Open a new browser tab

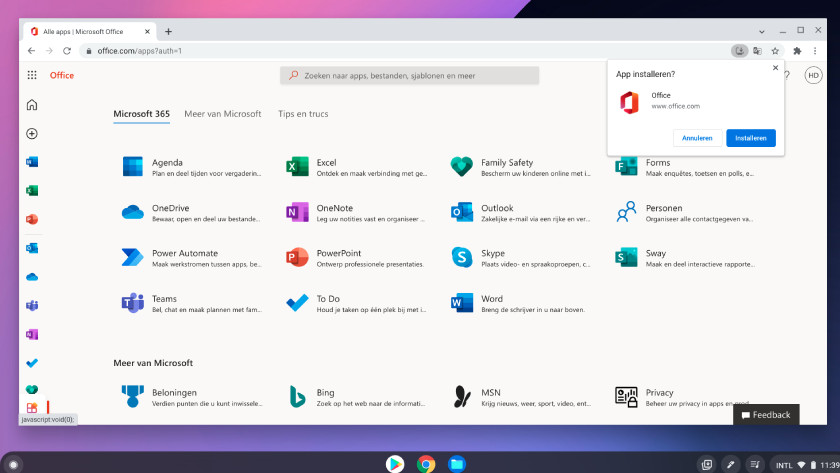(x=168, y=32)
